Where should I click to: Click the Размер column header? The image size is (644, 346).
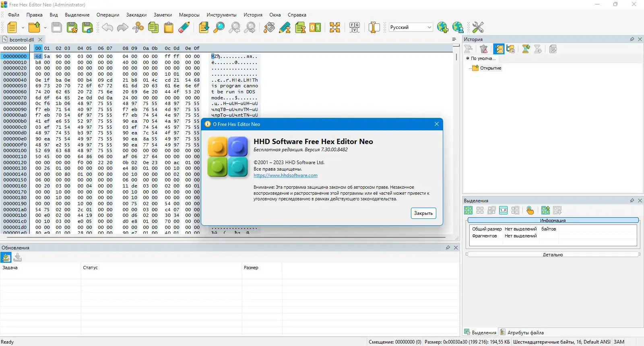coord(262,268)
